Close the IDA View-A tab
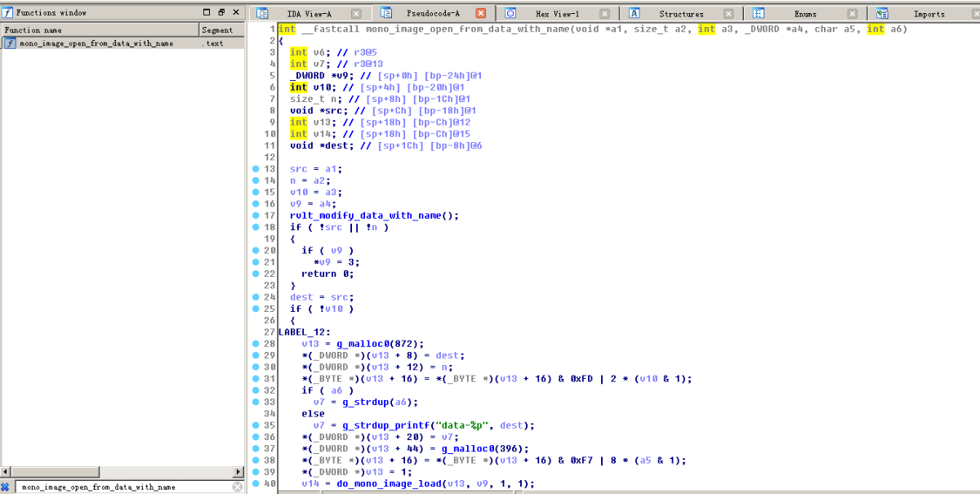This screenshot has height=494, width=980. [x=356, y=14]
